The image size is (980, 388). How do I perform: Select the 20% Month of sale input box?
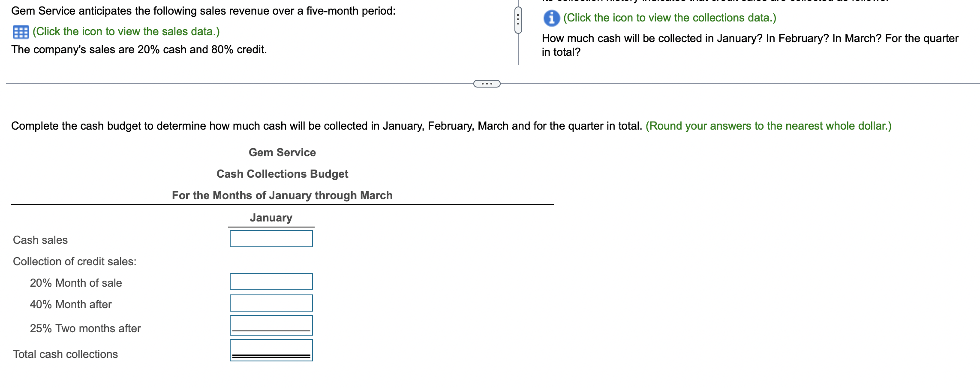point(271,282)
